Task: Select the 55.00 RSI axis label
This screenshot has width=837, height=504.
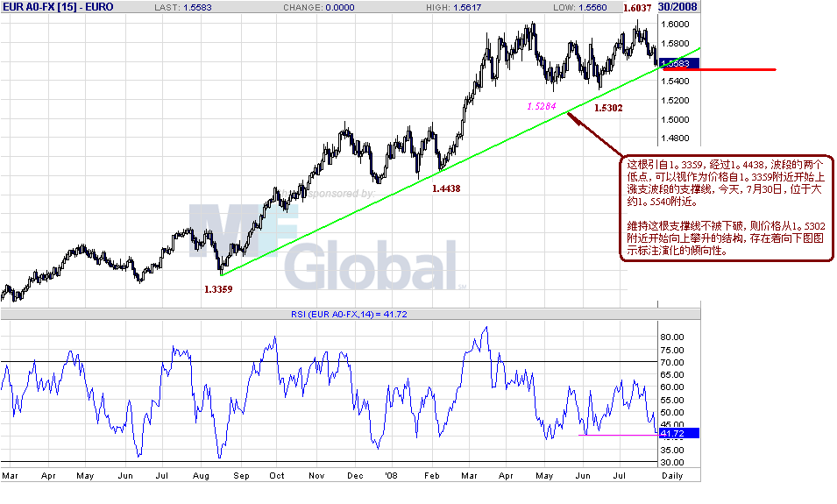Action: pos(672,400)
